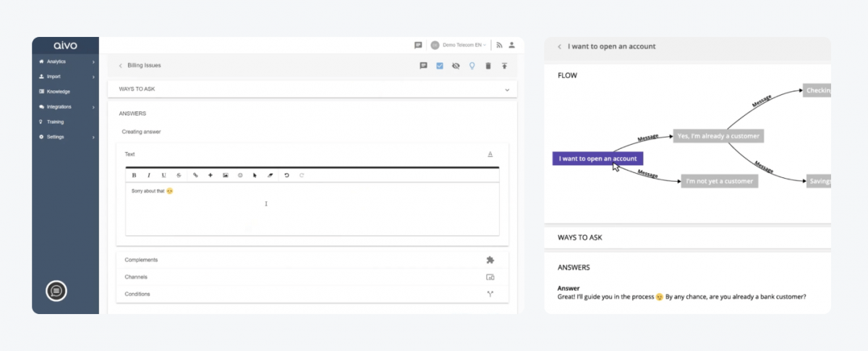Expand the Integrations submenu arrow
Viewport: 868px width, 351px height.
tap(93, 106)
